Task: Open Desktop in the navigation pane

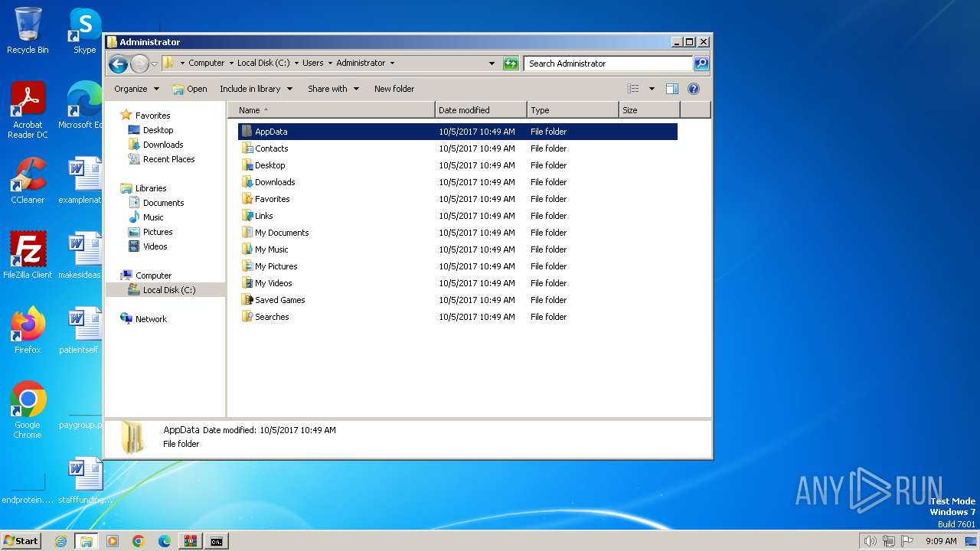Action: 151,130
